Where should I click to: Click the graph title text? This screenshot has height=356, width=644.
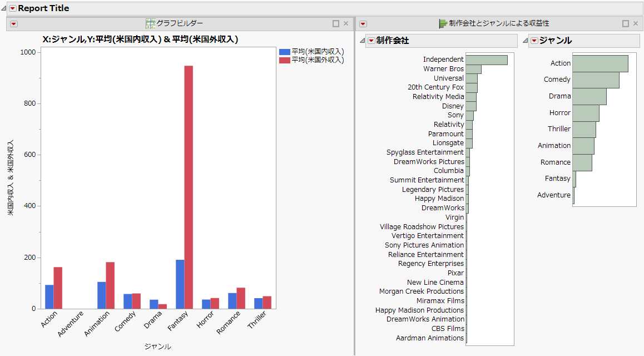(140, 39)
